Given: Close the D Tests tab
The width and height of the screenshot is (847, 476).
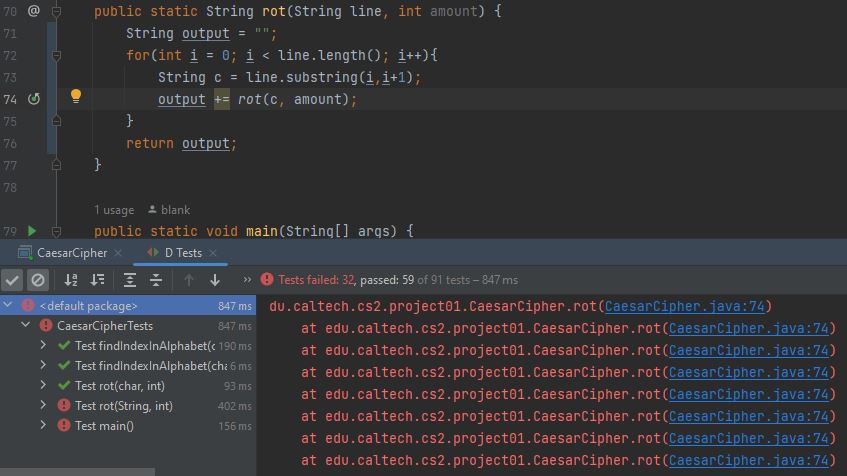Looking at the screenshot, I should tap(212, 253).
